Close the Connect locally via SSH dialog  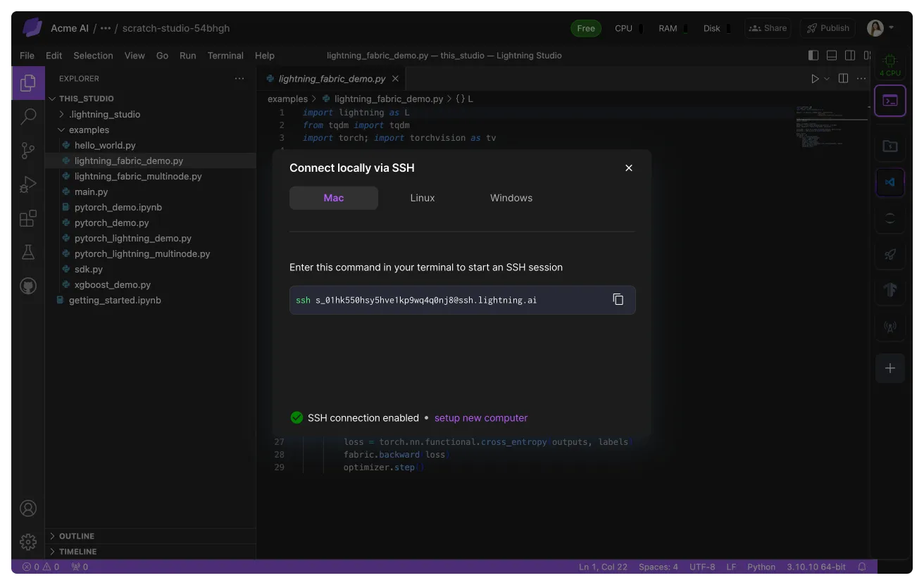pyautogui.click(x=629, y=168)
